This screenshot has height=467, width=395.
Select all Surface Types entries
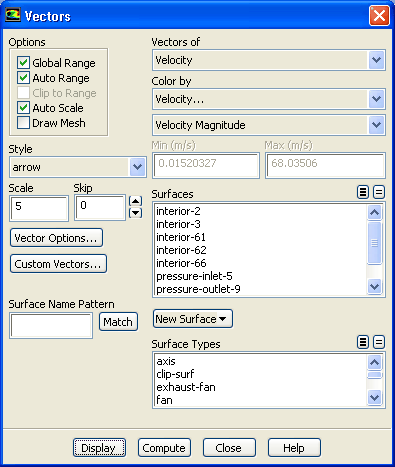coord(363,342)
